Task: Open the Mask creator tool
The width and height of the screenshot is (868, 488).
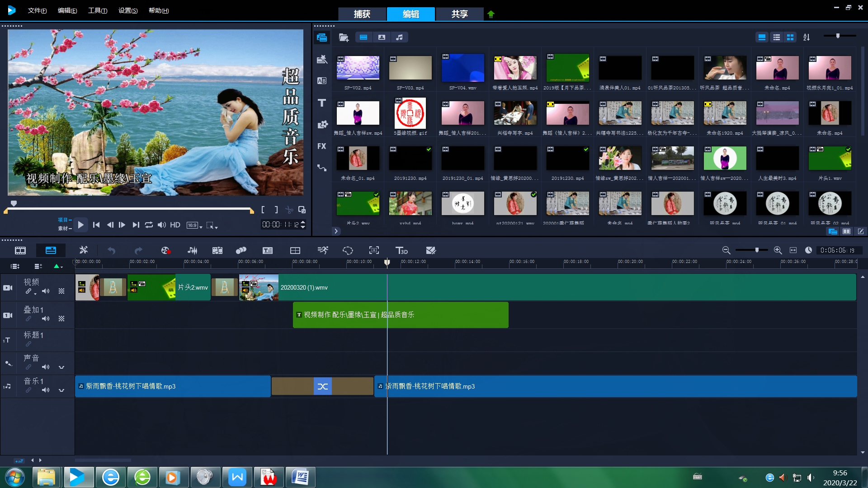Action: click(348, 250)
